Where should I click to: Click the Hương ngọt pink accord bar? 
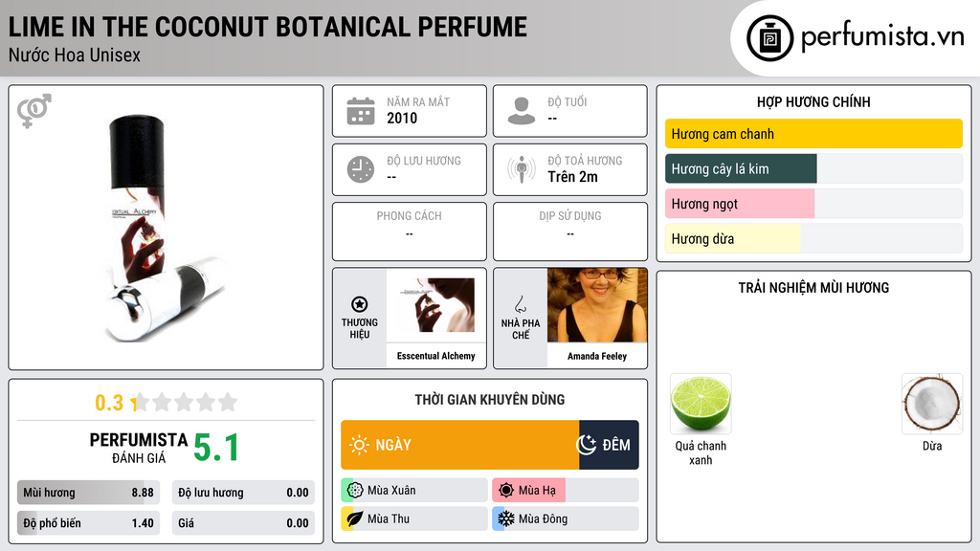point(740,204)
